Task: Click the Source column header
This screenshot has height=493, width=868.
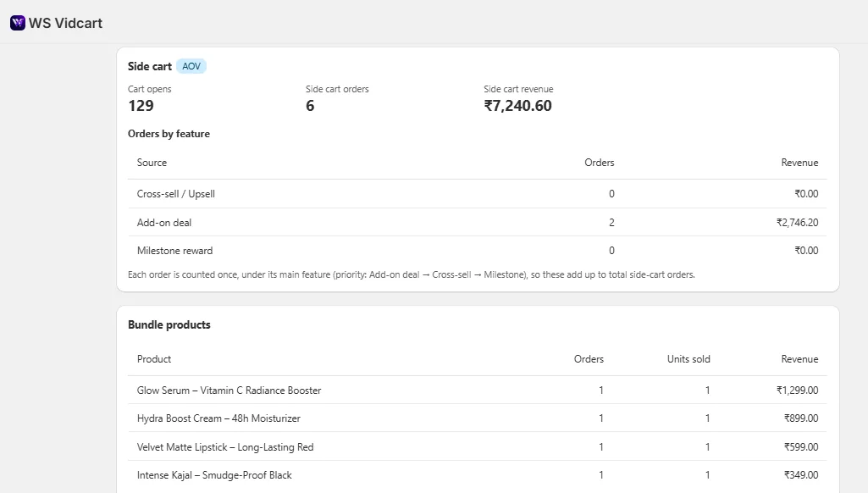Action: pos(152,163)
